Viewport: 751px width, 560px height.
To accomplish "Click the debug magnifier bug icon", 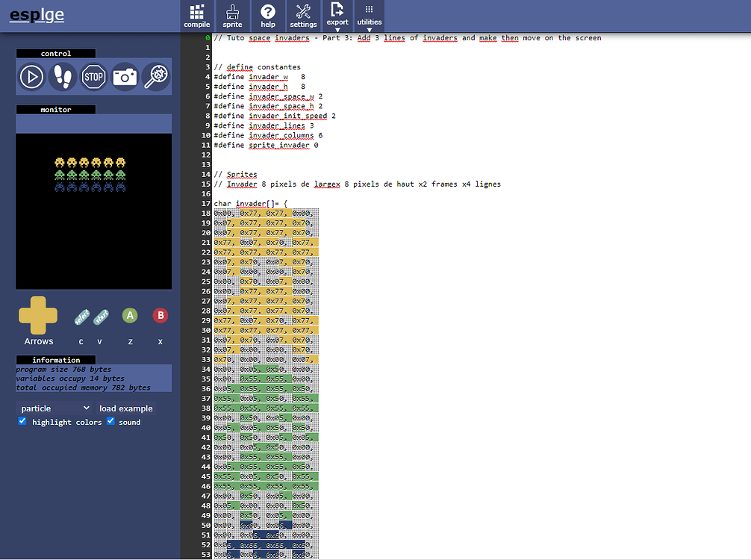I will (155, 76).
